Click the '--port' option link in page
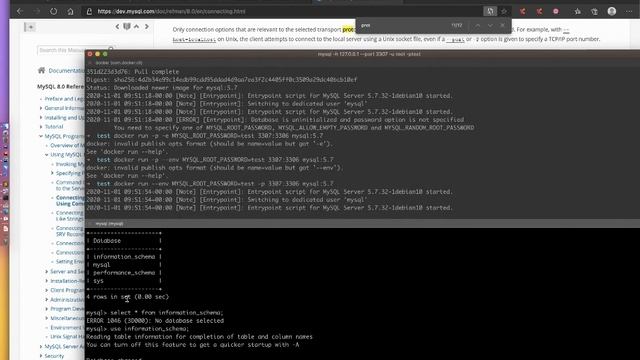This screenshot has height=360, width=640. (x=455, y=40)
